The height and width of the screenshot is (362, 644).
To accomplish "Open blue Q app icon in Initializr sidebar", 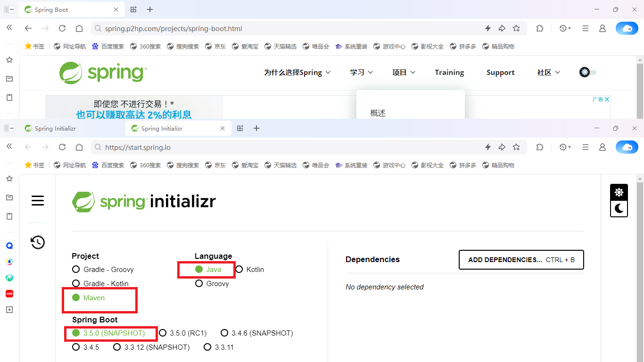I will 9,246.
